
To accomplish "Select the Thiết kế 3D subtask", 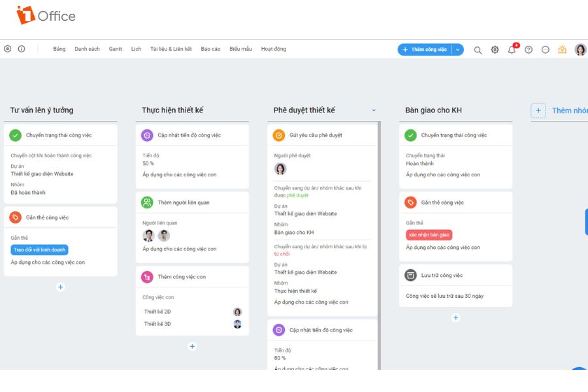I will (x=157, y=324).
